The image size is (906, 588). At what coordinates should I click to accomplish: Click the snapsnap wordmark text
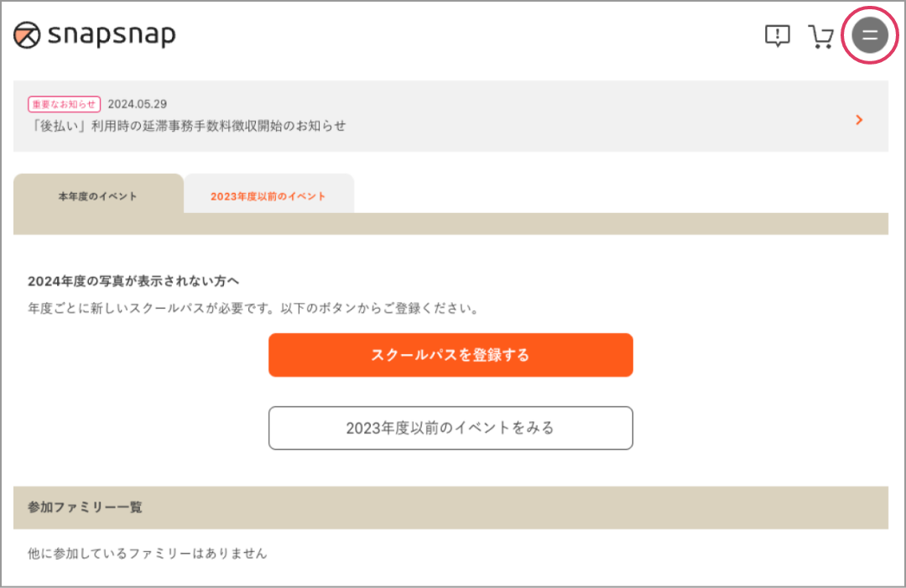click(112, 35)
